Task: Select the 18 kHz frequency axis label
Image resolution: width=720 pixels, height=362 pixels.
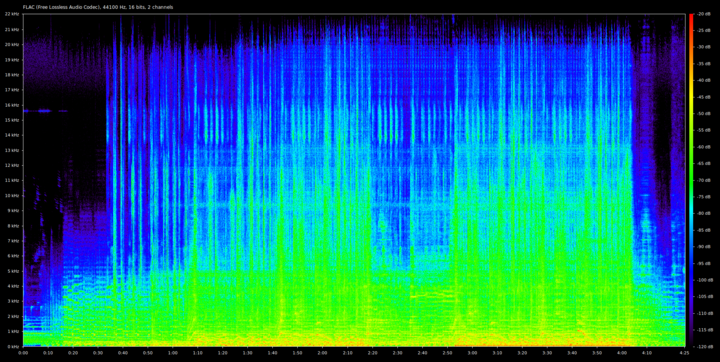Action: click(x=11, y=74)
